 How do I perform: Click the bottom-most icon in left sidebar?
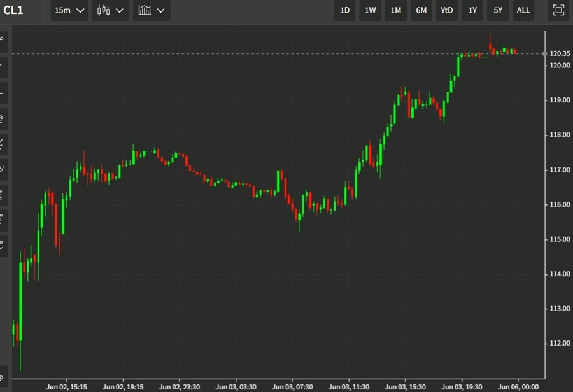tap(3, 375)
